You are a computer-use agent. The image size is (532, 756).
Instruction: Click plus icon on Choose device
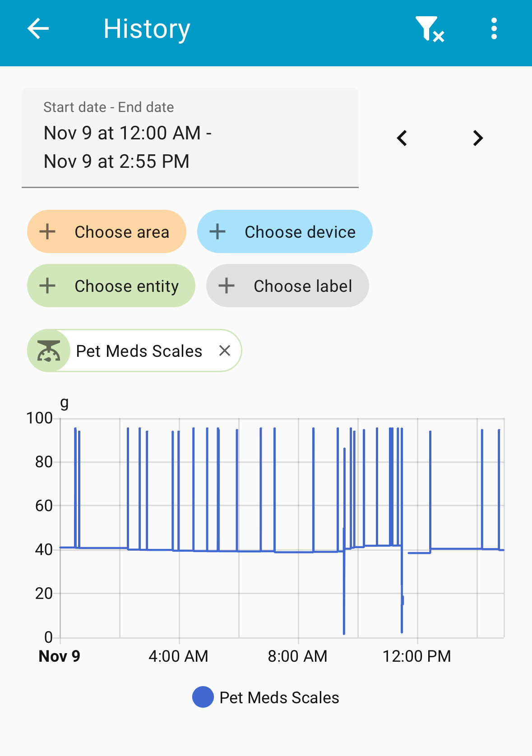coord(217,232)
